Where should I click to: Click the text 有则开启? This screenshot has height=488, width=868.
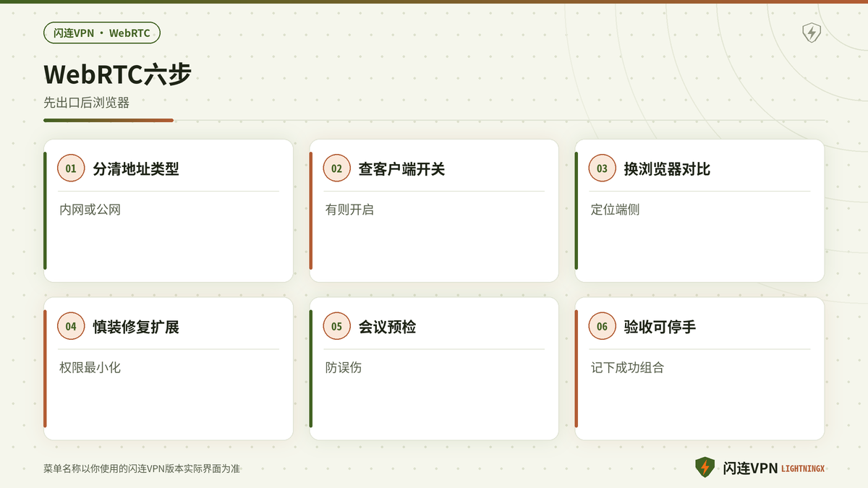[x=349, y=210]
